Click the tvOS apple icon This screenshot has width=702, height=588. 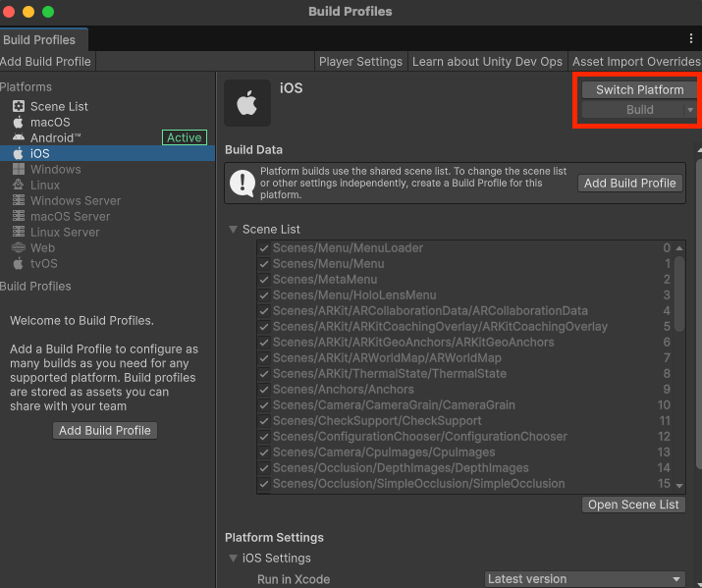pos(18,263)
